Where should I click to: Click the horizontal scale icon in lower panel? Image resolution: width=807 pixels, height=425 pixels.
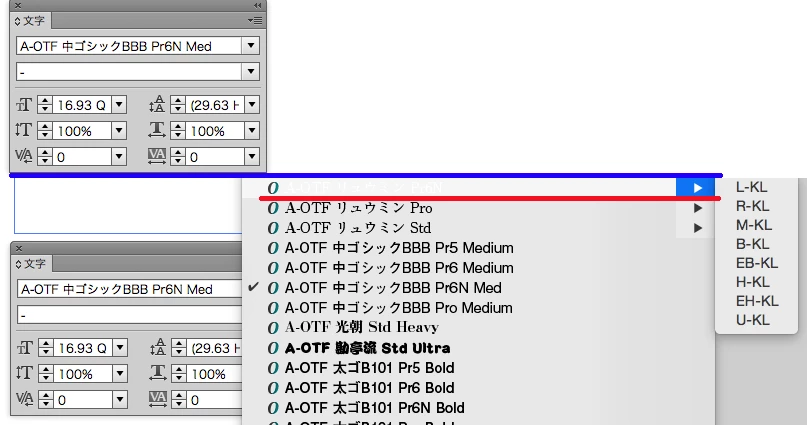pos(158,374)
